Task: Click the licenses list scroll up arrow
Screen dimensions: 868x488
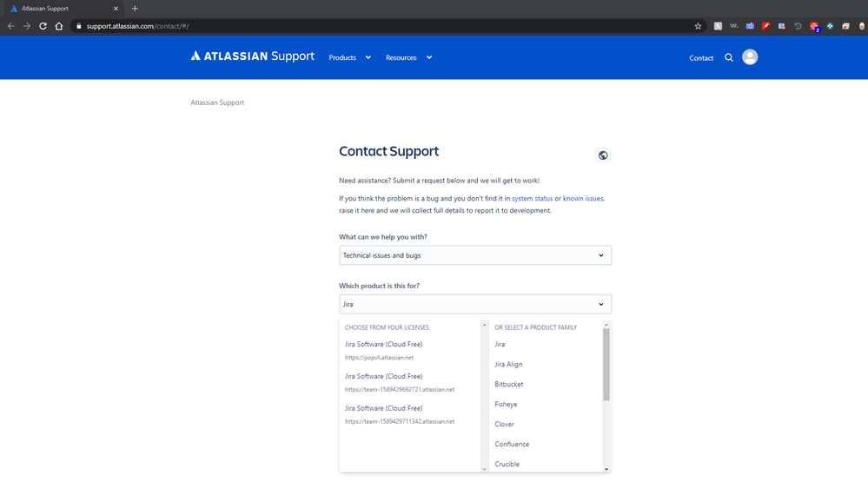Action: [484, 325]
